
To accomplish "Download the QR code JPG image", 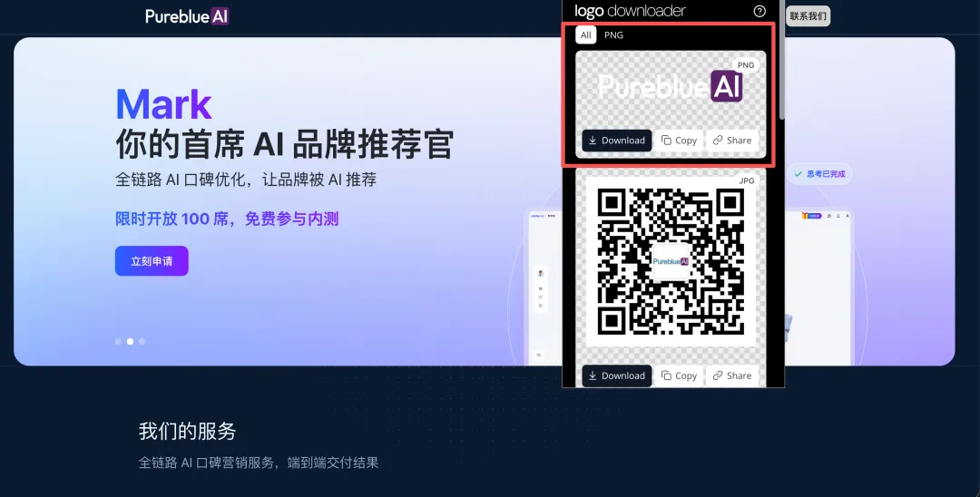I will [617, 375].
